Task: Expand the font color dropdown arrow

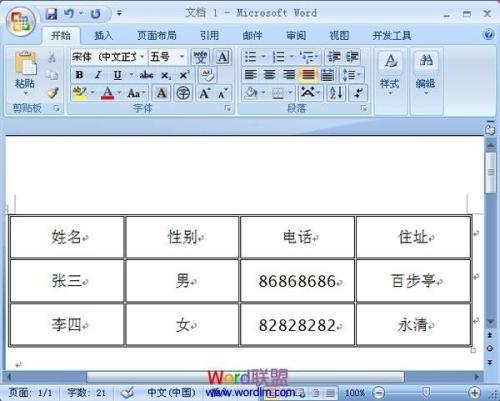Action: 119,93
